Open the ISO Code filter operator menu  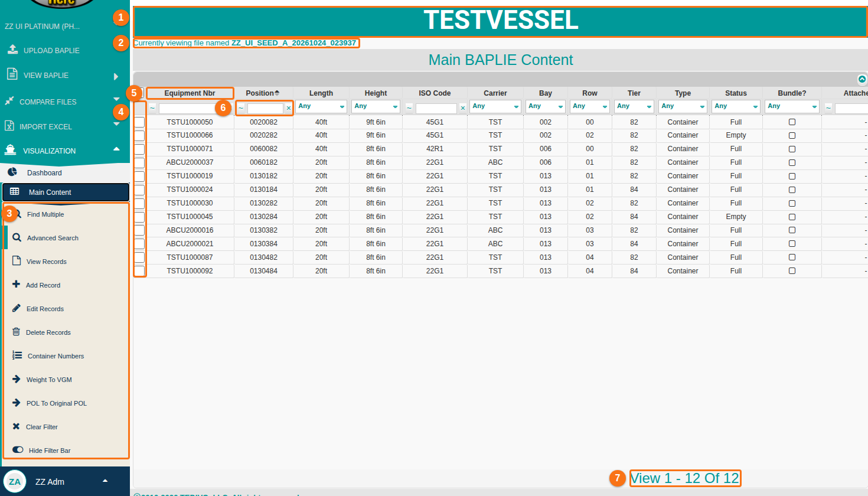point(409,108)
